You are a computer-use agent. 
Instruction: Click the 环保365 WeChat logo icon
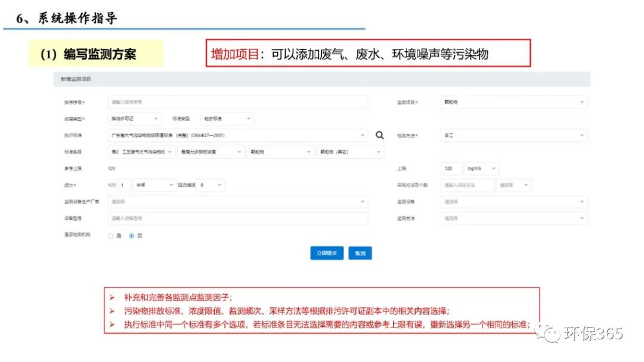548,333
